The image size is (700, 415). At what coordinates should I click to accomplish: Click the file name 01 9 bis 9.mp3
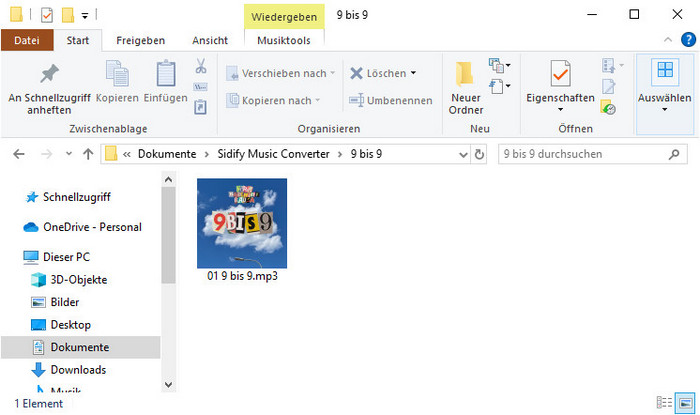click(242, 276)
